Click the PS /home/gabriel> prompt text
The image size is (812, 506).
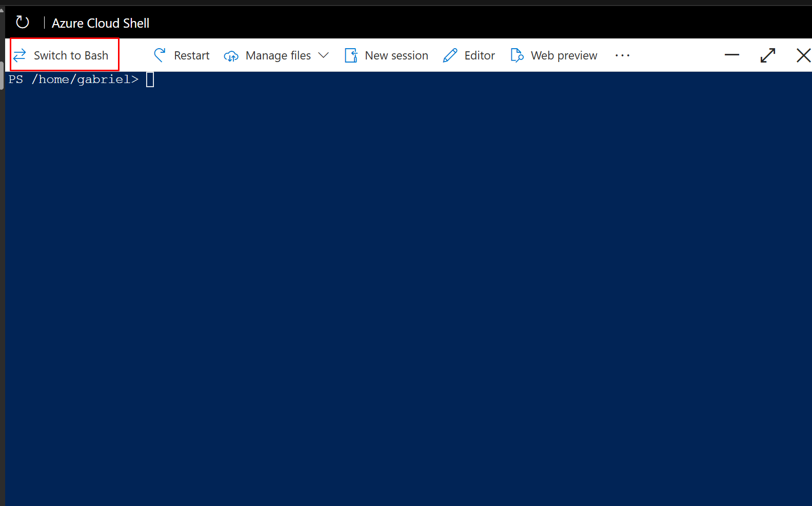tap(73, 79)
